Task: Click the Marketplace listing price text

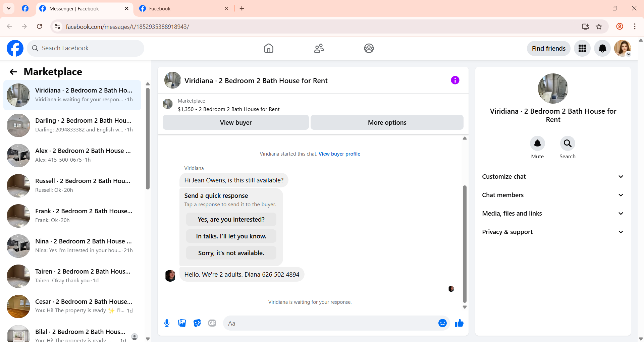Action: [x=228, y=109]
